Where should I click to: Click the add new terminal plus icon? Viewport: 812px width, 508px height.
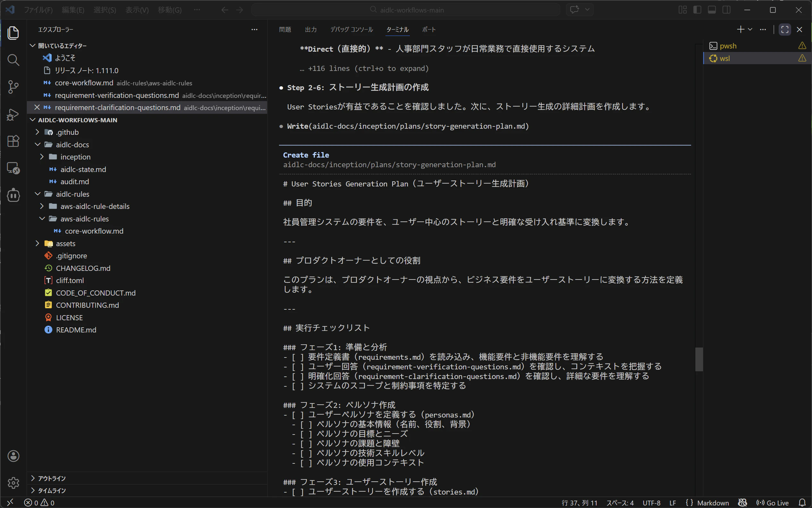[x=740, y=30]
